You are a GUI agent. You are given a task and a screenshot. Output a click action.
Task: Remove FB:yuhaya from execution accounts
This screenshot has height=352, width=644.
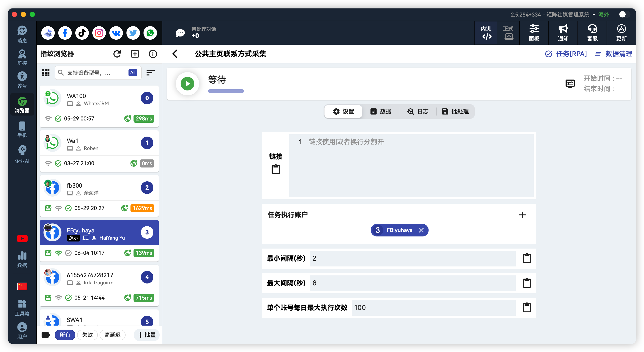pyautogui.click(x=421, y=230)
